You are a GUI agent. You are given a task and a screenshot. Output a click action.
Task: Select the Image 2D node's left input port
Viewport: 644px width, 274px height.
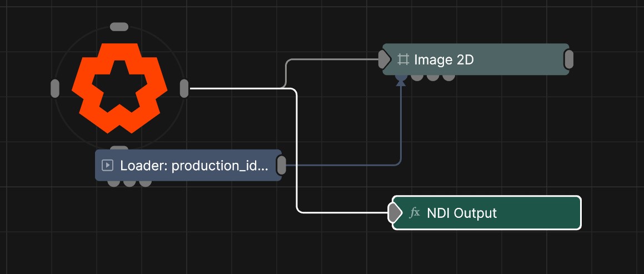pyautogui.click(x=384, y=59)
